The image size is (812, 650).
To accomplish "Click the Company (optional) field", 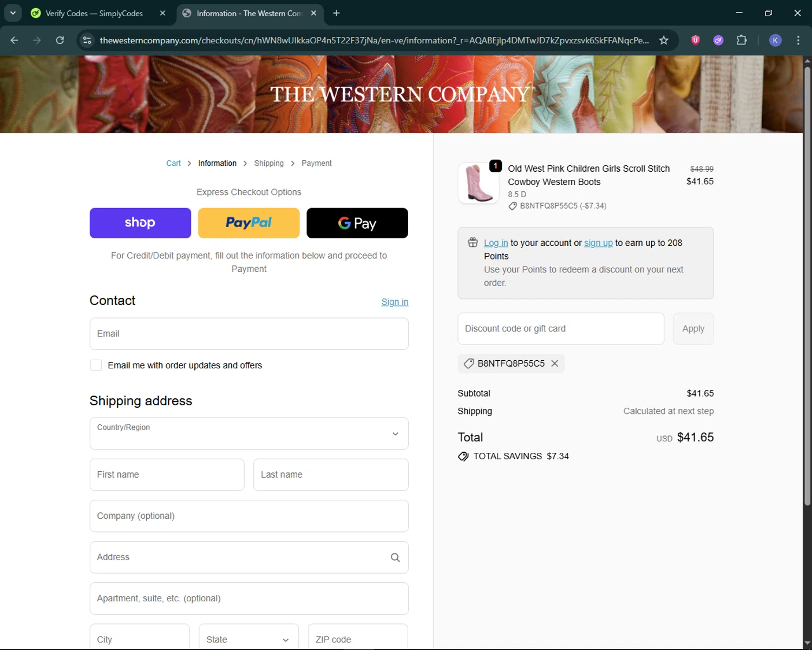I will (249, 516).
